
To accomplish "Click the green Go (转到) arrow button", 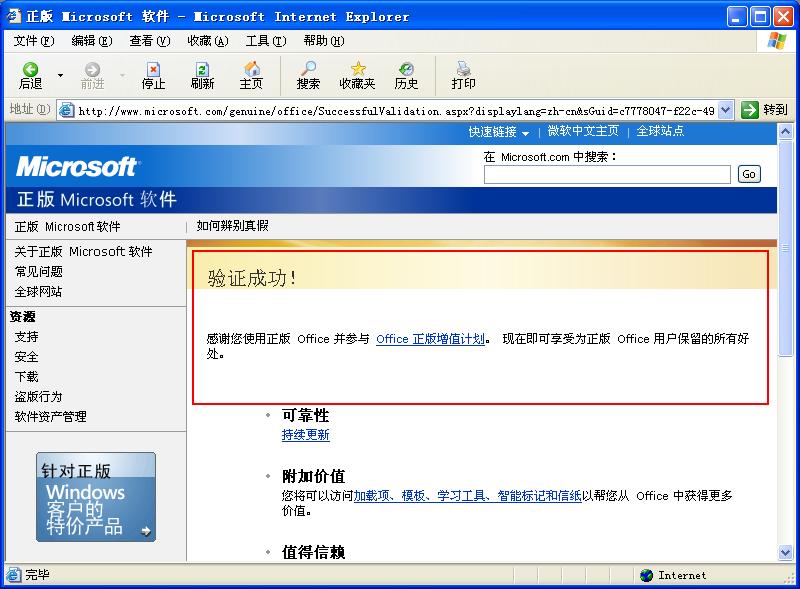I will click(749, 110).
